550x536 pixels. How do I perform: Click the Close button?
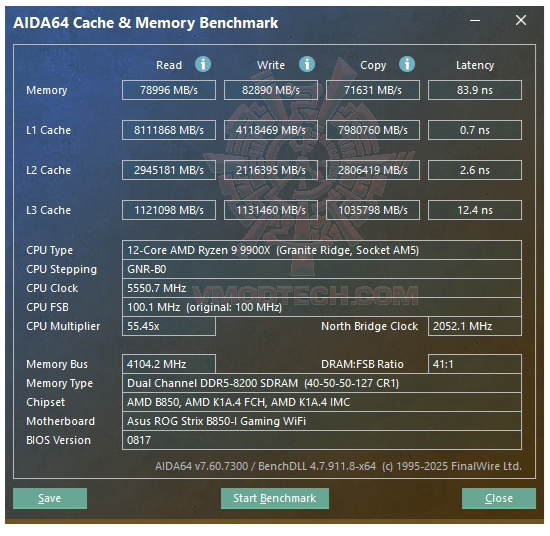pyautogui.click(x=499, y=498)
